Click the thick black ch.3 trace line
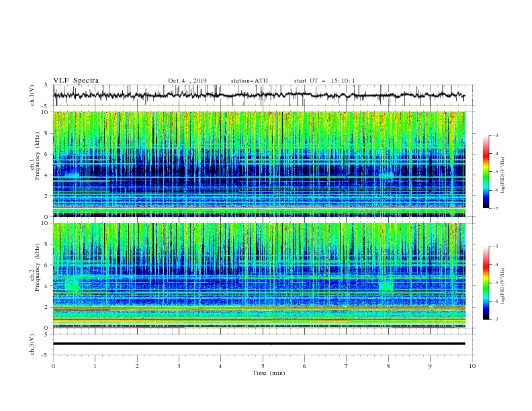This screenshot has width=532, height=411. tap(259, 344)
